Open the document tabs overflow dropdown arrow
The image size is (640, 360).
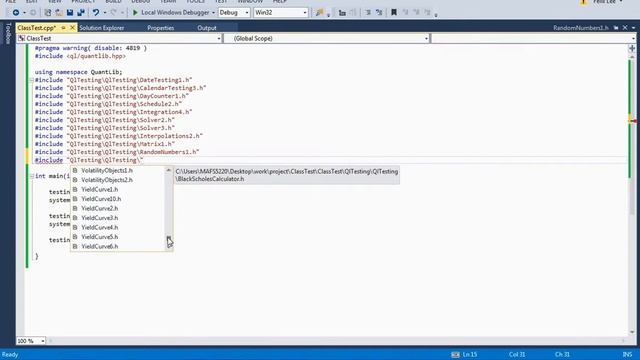(633, 28)
